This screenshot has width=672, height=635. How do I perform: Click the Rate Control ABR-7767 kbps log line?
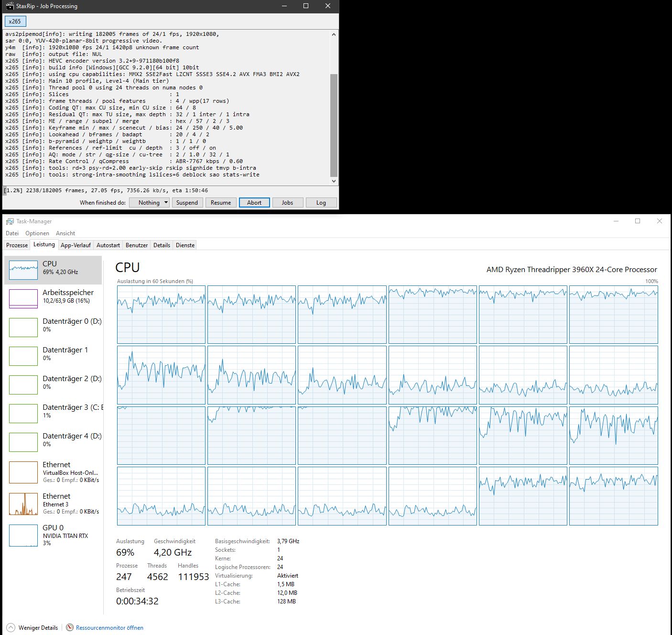click(x=124, y=161)
